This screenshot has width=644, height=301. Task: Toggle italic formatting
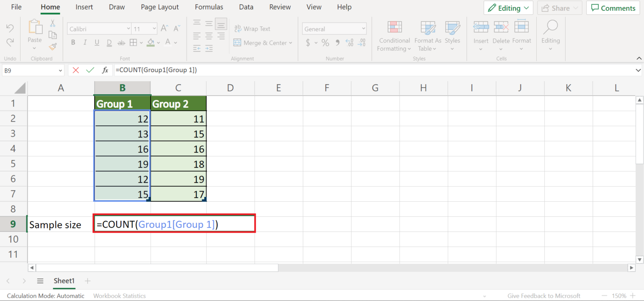click(x=85, y=42)
